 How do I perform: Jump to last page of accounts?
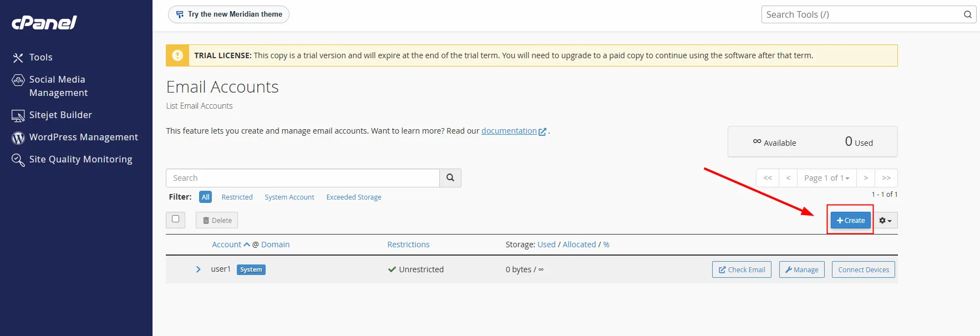[886, 178]
